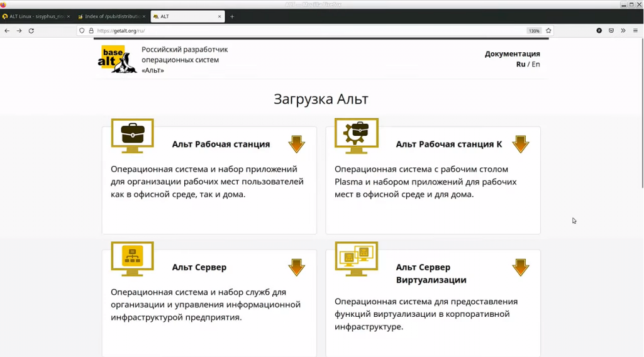Viewport: 644px width, 357px height.
Task: Close the Index of /pub/distributions tab
Action: pyautogui.click(x=144, y=16)
